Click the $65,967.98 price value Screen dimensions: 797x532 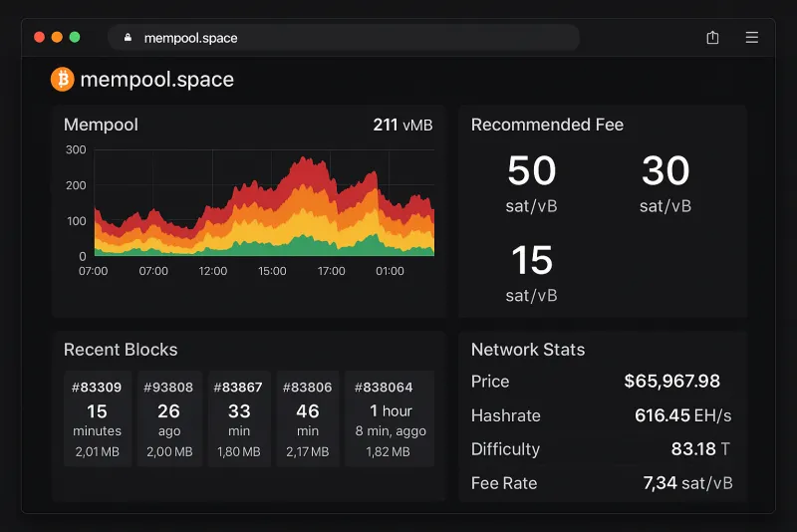pyautogui.click(x=671, y=382)
